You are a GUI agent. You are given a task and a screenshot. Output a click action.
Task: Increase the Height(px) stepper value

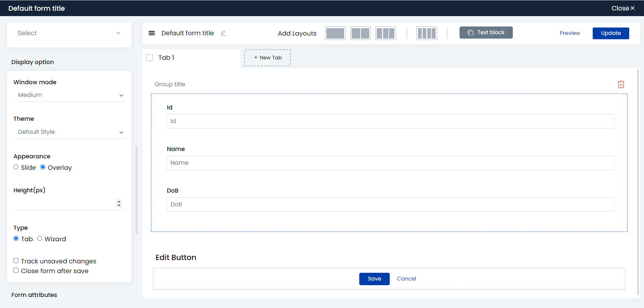click(x=119, y=202)
